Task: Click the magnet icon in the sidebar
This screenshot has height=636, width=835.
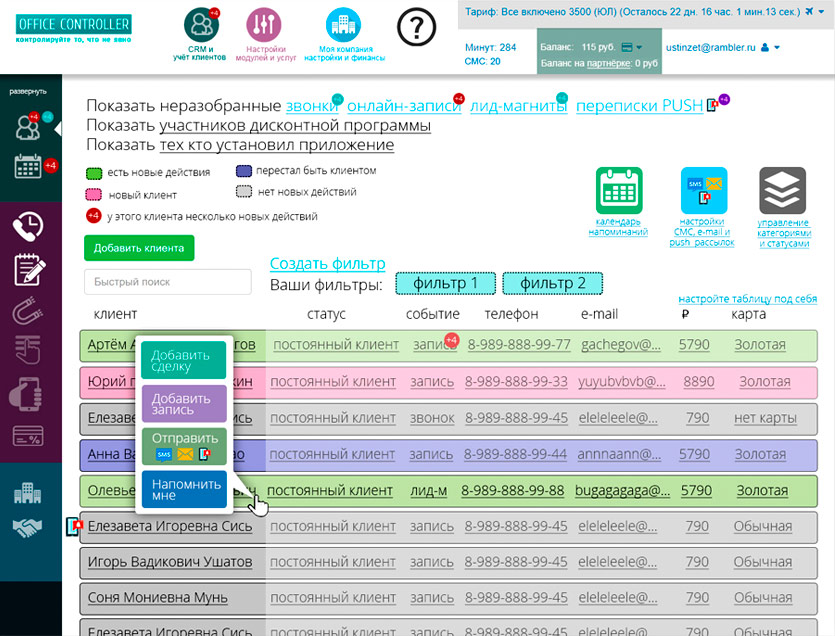Action: tap(28, 313)
